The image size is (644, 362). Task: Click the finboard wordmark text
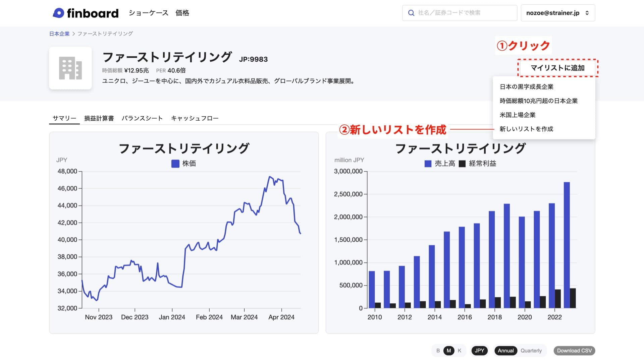93,13
